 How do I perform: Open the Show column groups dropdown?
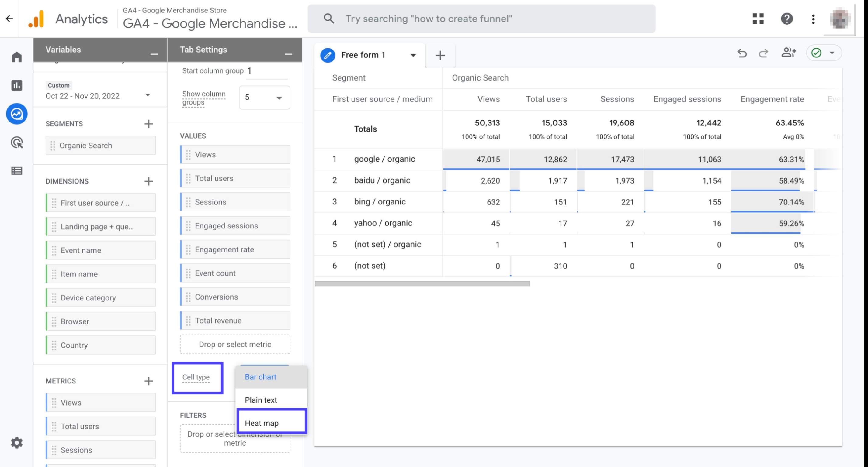click(264, 98)
